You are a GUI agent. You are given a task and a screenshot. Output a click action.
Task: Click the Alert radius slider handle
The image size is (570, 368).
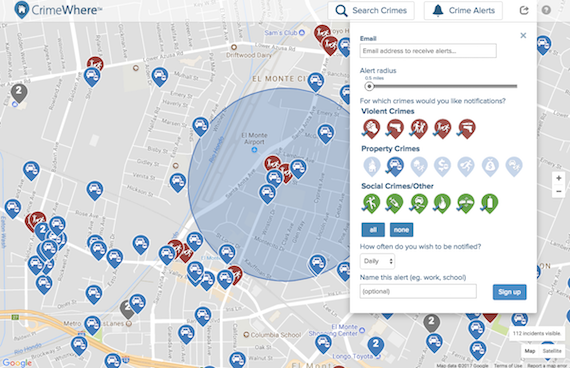click(369, 86)
